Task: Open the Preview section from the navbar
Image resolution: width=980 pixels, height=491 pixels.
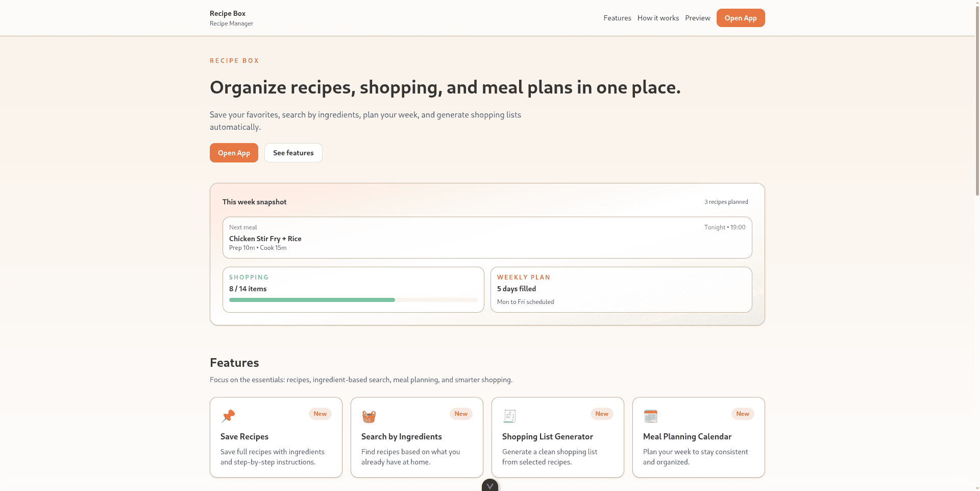Action: tap(697, 18)
